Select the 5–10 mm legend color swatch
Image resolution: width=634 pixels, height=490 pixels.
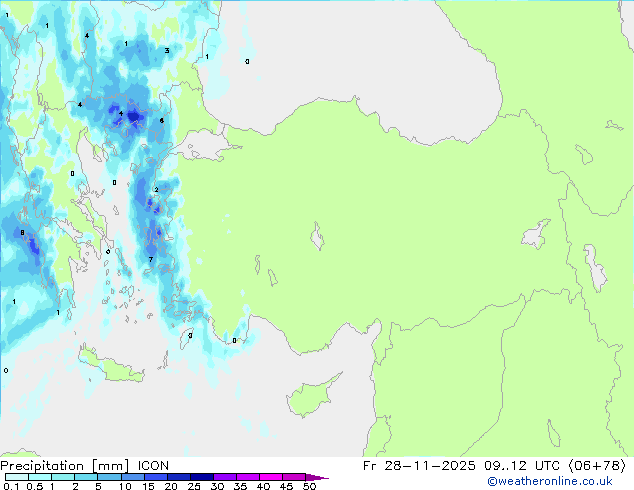coord(110,477)
